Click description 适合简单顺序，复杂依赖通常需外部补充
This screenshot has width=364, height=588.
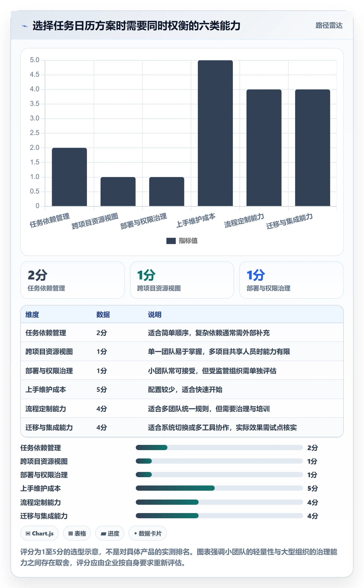click(x=209, y=333)
